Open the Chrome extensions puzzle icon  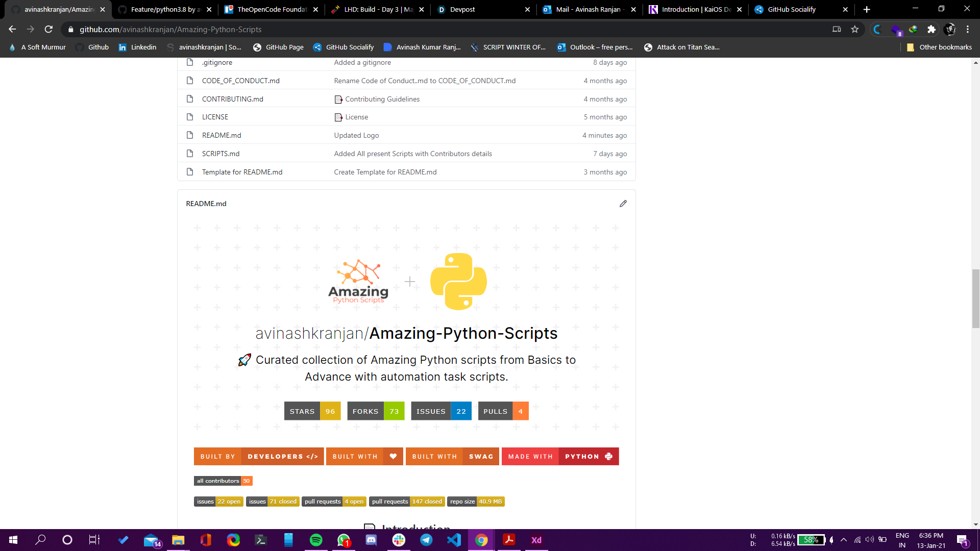[x=932, y=29]
